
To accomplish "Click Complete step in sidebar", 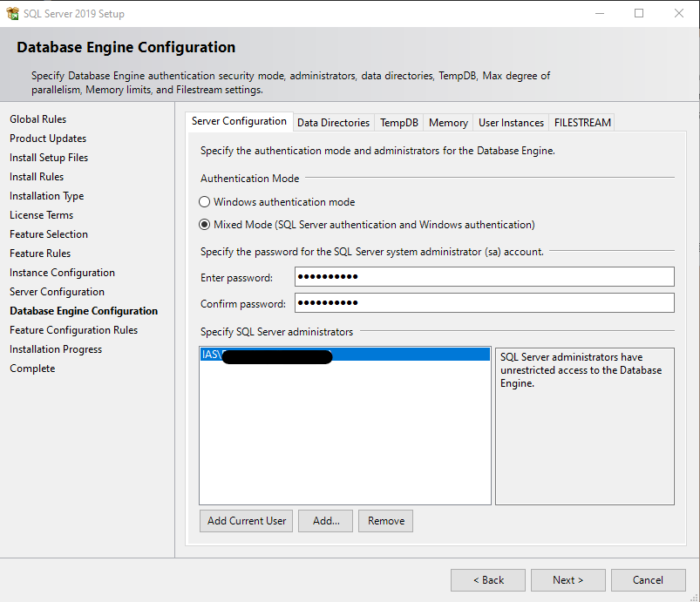I will pos(32,369).
